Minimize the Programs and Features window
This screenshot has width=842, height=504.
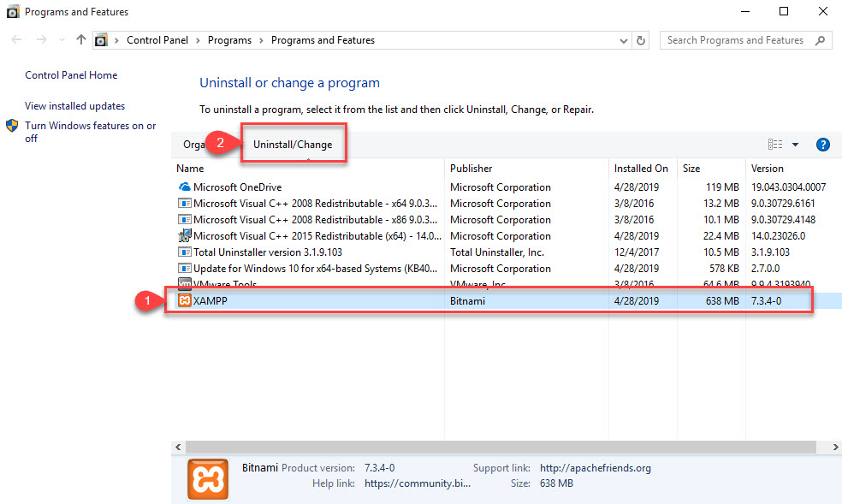(x=744, y=11)
